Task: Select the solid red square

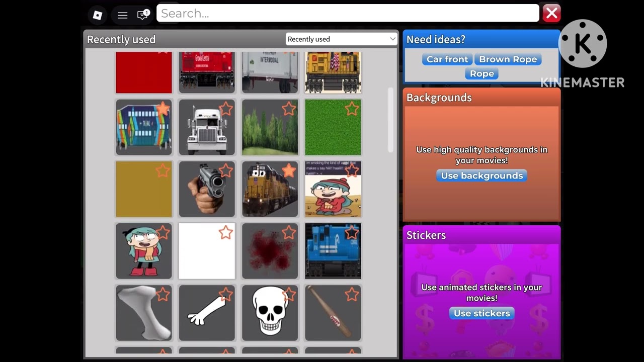Action: (144, 72)
